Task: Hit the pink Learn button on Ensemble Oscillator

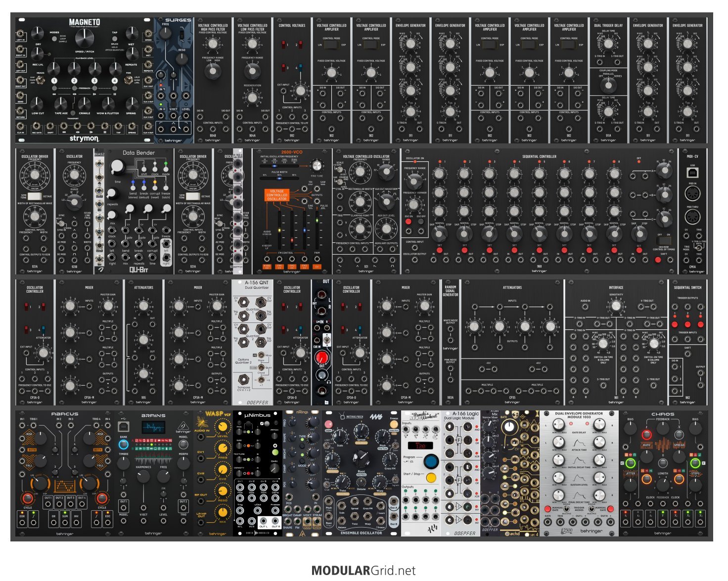Action: click(328, 424)
